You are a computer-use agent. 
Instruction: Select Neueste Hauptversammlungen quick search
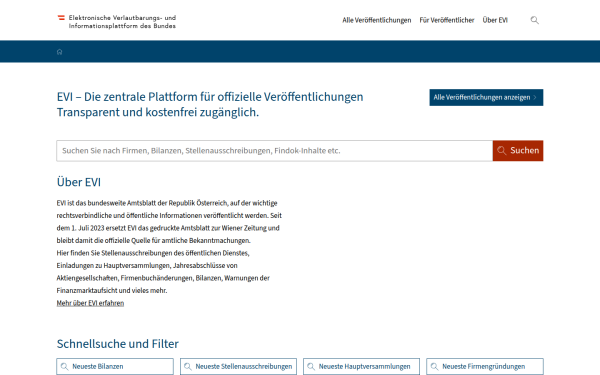click(x=362, y=367)
